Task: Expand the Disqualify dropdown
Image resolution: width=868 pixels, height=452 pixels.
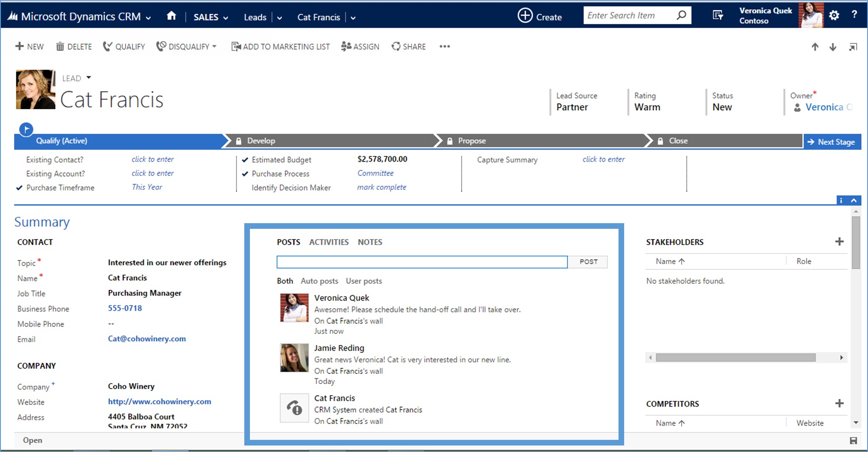Action: pyautogui.click(x=214, y=47)
